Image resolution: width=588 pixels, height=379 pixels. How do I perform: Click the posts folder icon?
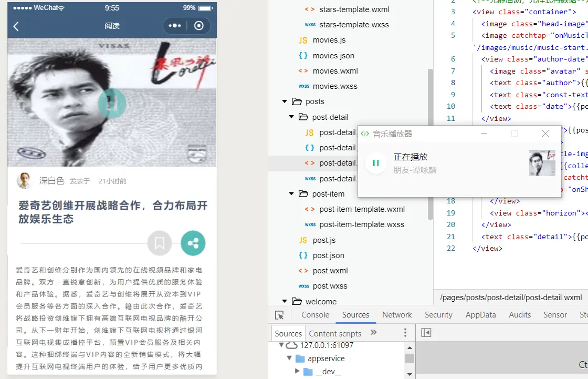pyautogui.click(x=297, y=101)
